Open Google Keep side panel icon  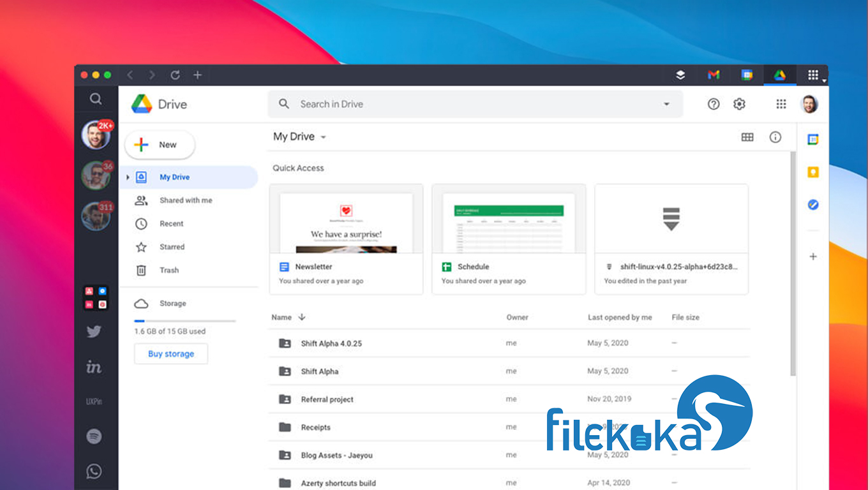(812, 172)
